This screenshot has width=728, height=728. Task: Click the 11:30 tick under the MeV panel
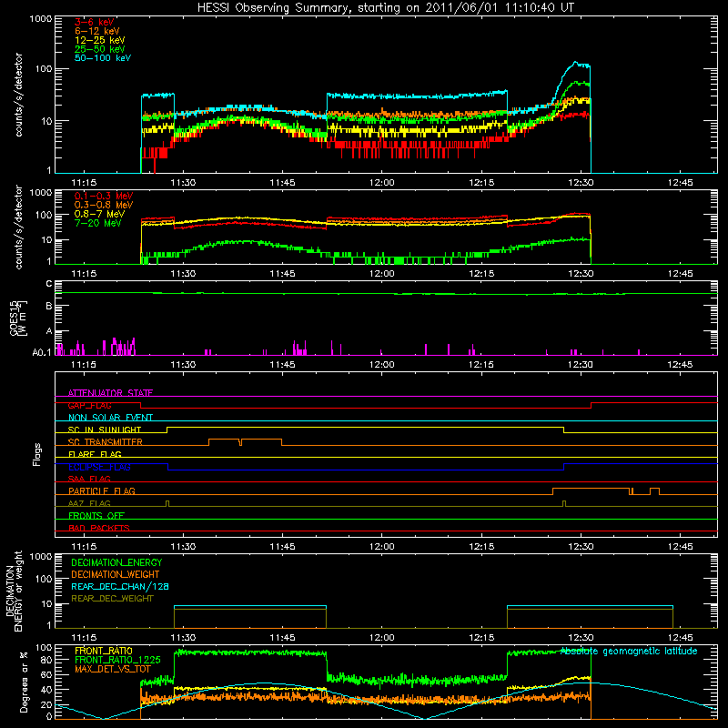(x=183, y=274)
